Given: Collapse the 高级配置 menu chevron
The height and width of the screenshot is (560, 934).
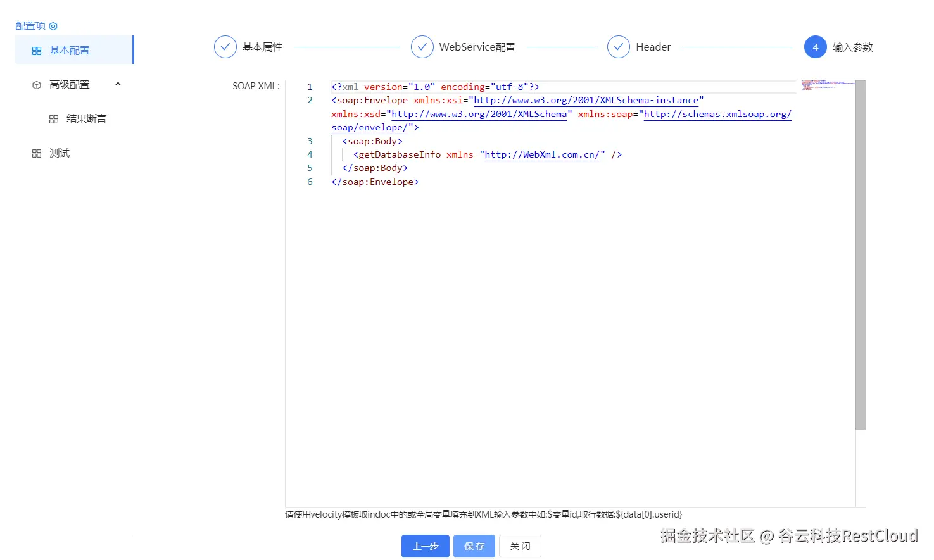Looking at the screenshot, I should click(118, 84).
